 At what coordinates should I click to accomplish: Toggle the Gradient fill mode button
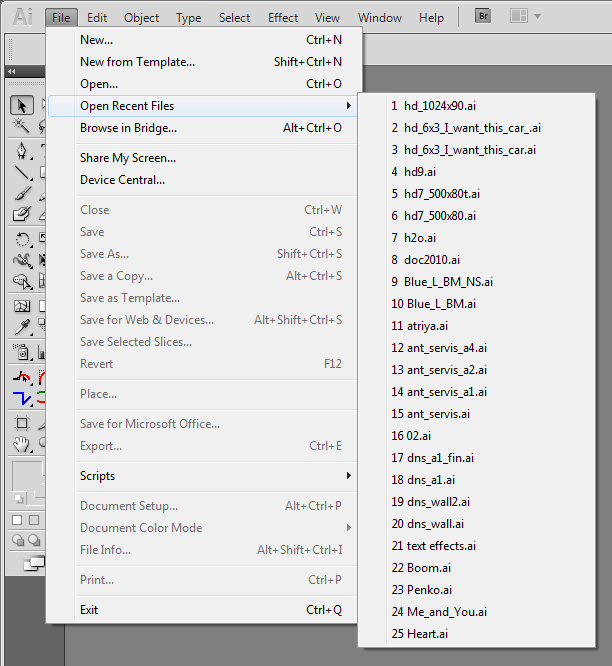pos(34,520)
